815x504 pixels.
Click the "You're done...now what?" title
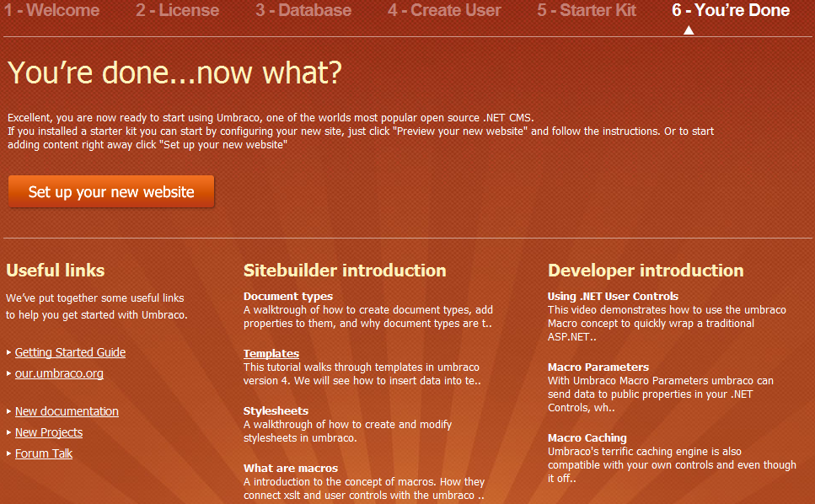click(175, 72)
